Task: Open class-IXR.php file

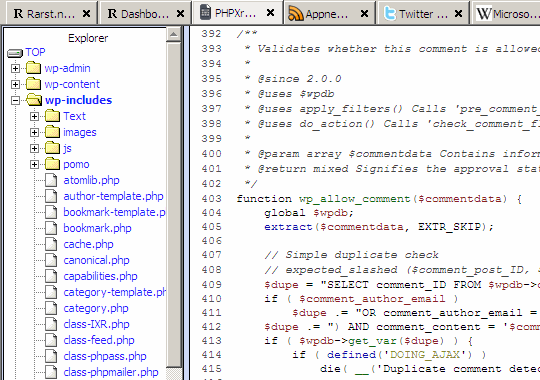Action: pyautogui.click(x=96, y=324)
